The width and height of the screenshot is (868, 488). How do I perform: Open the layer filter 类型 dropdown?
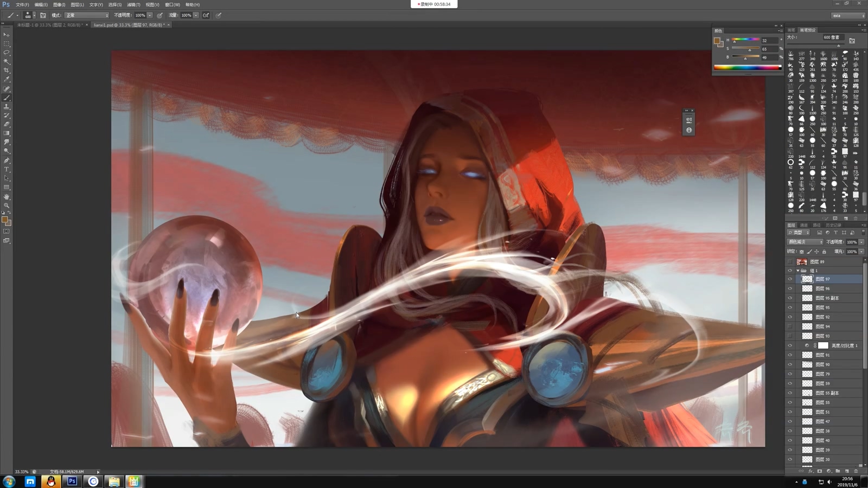tap(799, 233)
